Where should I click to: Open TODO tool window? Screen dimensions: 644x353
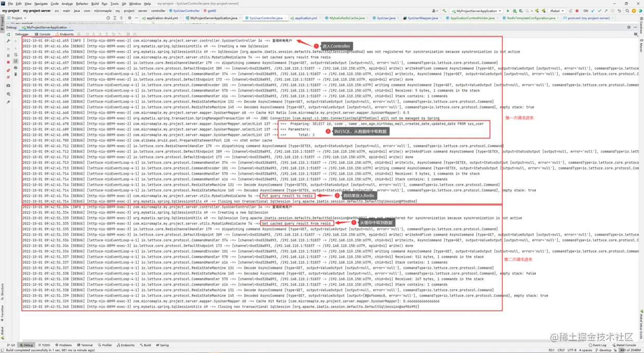(44, 345)
